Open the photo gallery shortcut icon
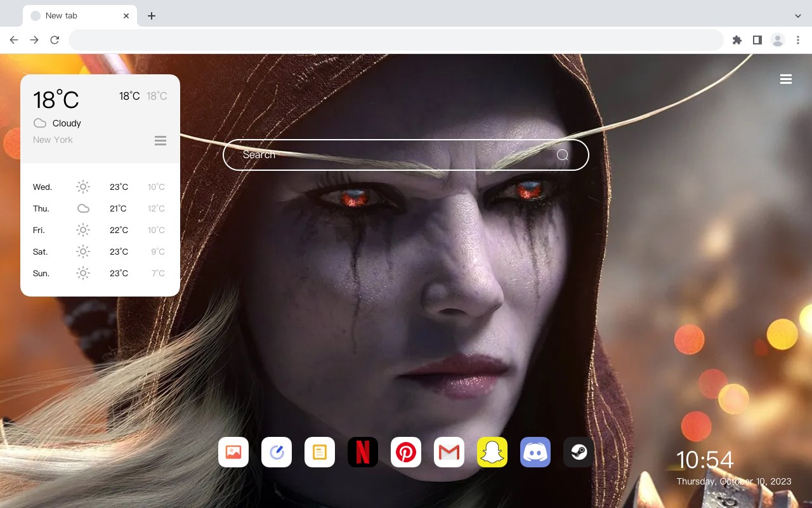 tap(233, 452)
